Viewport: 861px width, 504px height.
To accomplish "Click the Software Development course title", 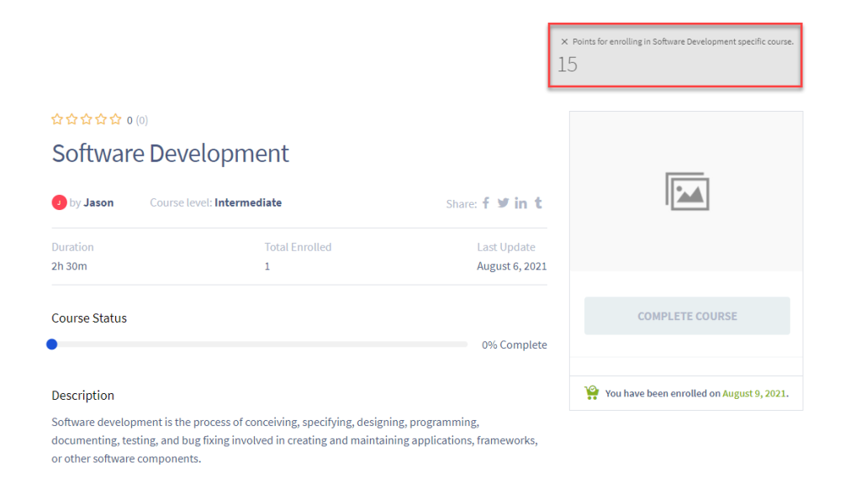I will [170, 154].
